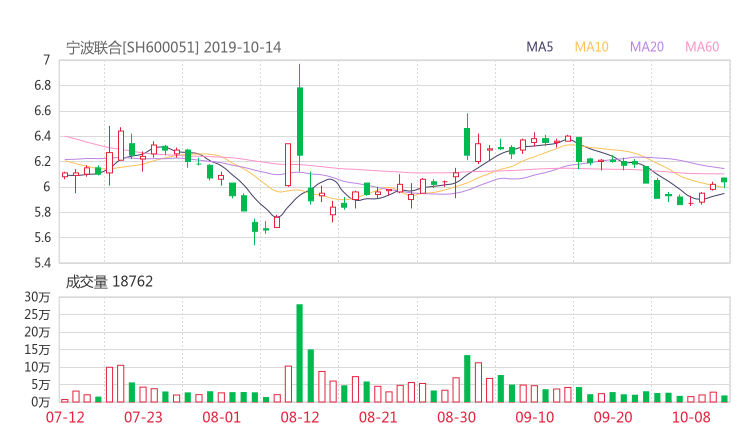Jump to the 08-12 date marker

pyautogui.click(x=299, y=417)
